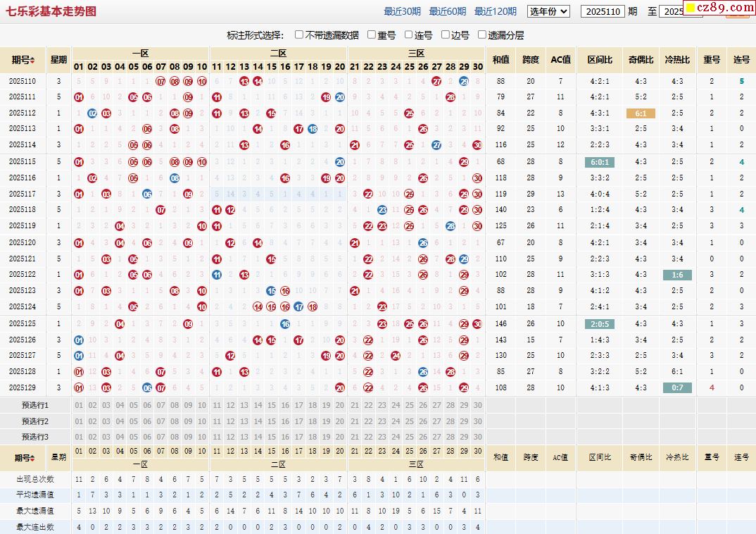Click blue ball 16 in row 2025125

click(285, 324)
